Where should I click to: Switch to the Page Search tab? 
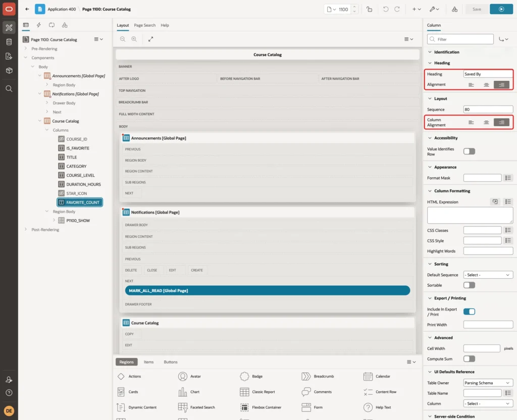tap(144, 25)
